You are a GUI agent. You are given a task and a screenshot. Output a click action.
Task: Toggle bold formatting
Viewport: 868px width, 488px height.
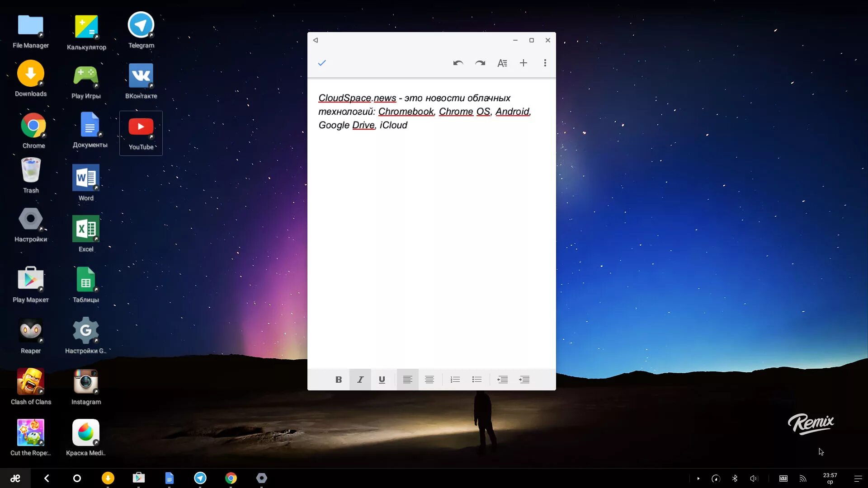338,380
